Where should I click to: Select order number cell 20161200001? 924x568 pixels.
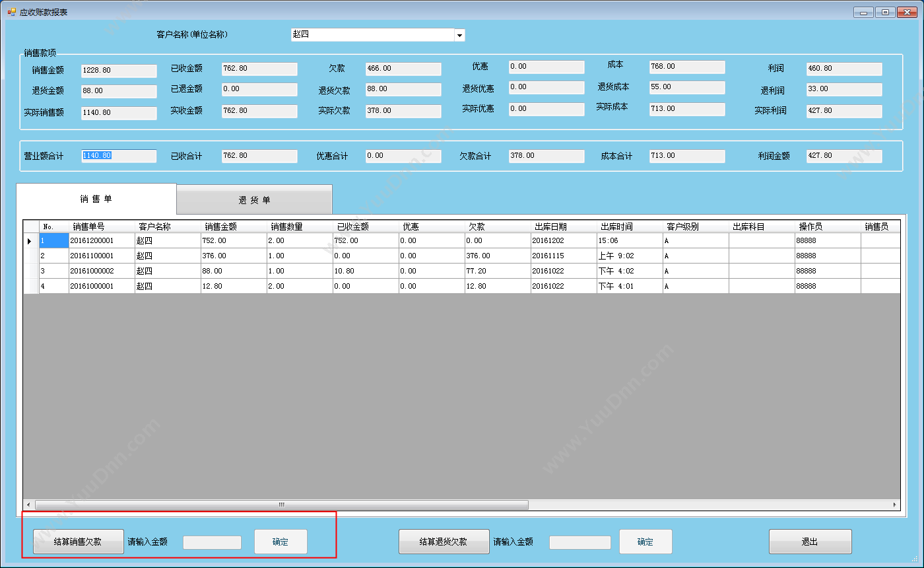pos(102,240)
